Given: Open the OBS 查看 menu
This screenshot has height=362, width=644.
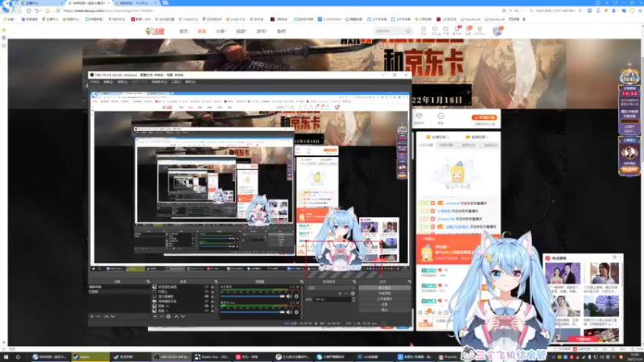Looking at the screenshot, I should coord(122,82).
